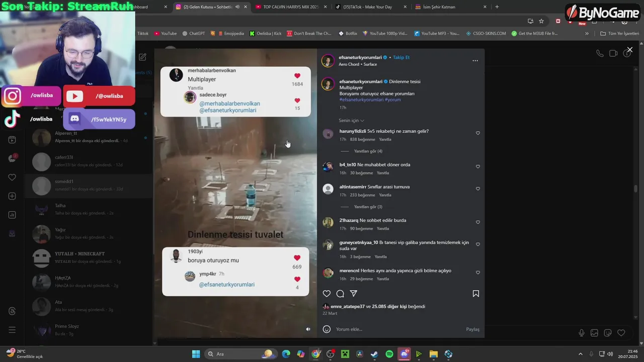
Task: Open the hamburger More menu in sidebar
Action: point(12,330)
